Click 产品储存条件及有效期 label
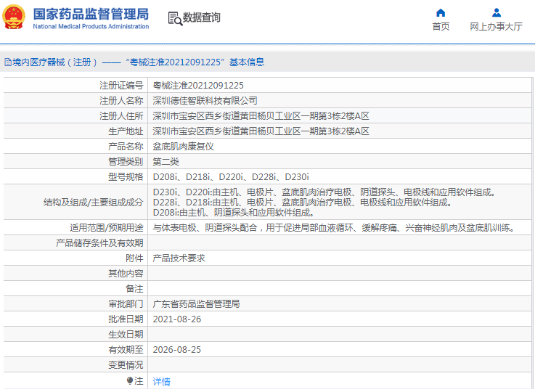The height and width of the screenshot is (392, 535). [x=99, y=243]
